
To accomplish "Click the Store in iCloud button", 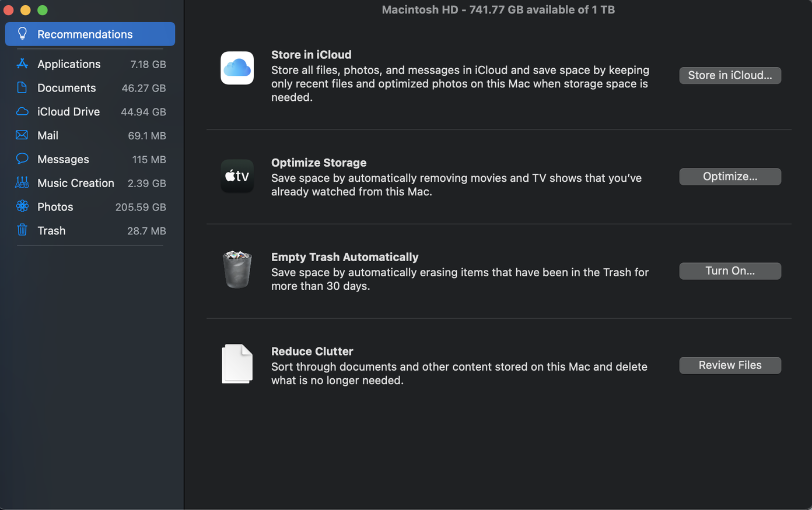I will (730, 75).
